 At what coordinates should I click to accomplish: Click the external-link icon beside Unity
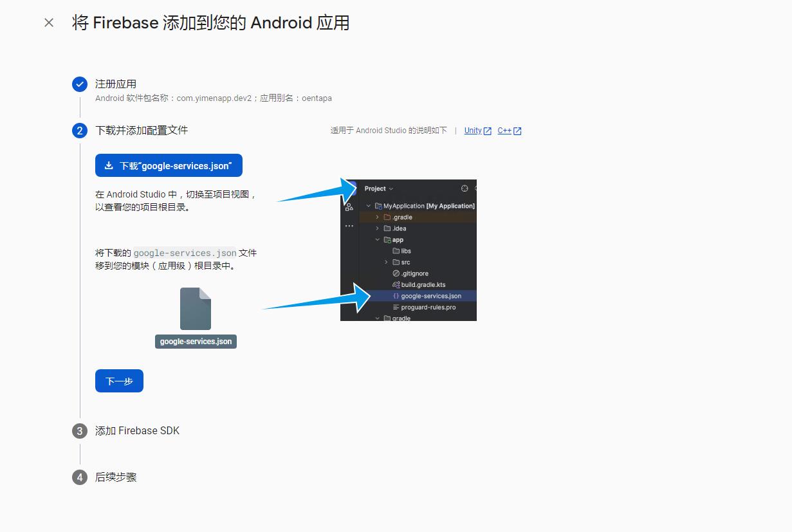[x=488, y=131]
